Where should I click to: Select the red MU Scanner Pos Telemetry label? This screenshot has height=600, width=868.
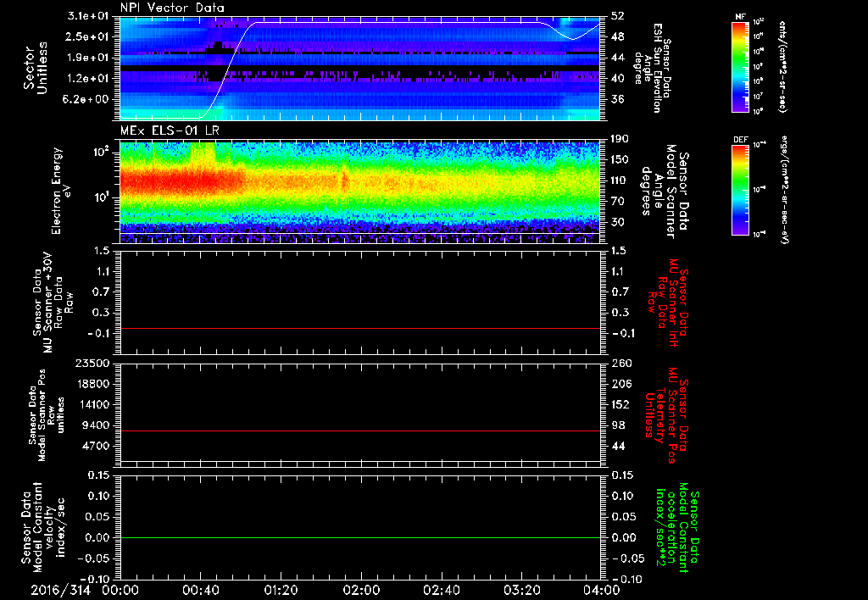(667, 415)
